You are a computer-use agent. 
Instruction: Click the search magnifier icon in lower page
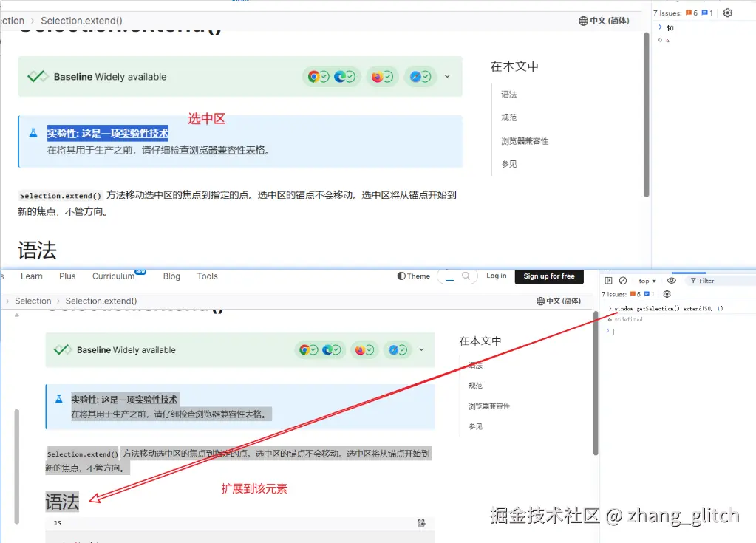click(466, 276)
